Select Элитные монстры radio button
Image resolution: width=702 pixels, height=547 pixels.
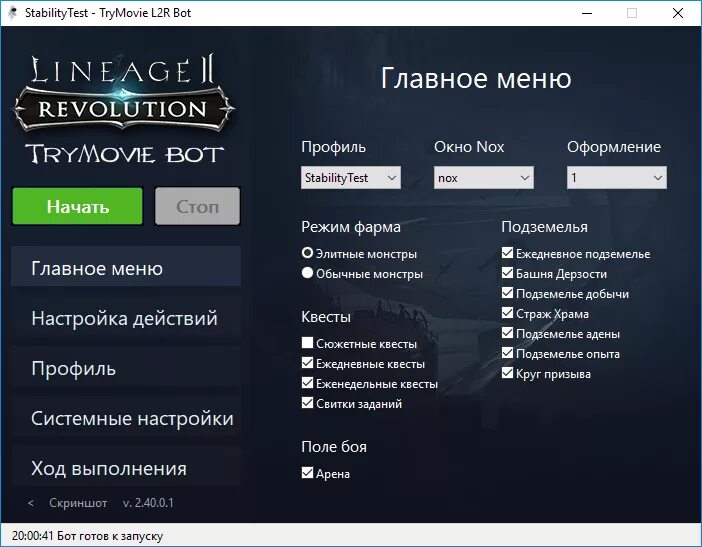point(307,253)
